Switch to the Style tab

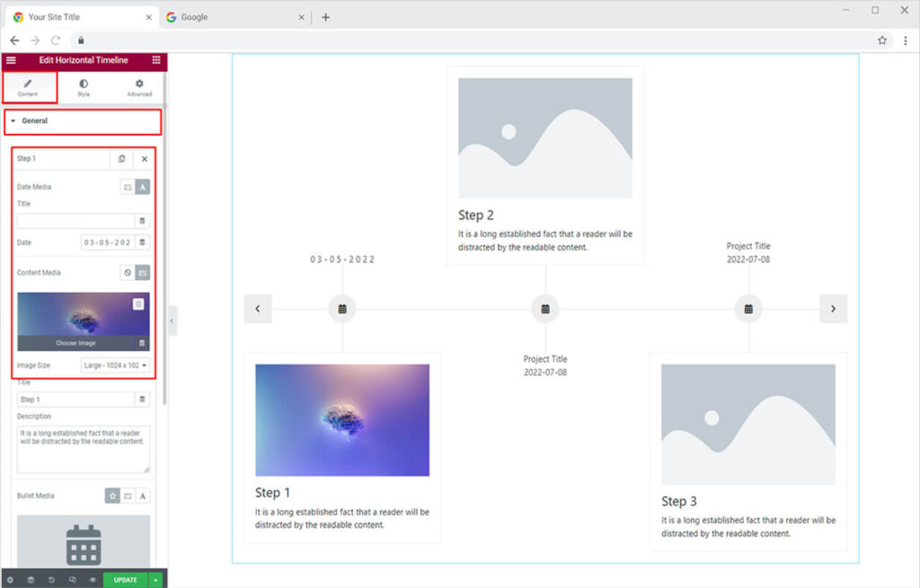pyautogui.click(x=84, y=87)
